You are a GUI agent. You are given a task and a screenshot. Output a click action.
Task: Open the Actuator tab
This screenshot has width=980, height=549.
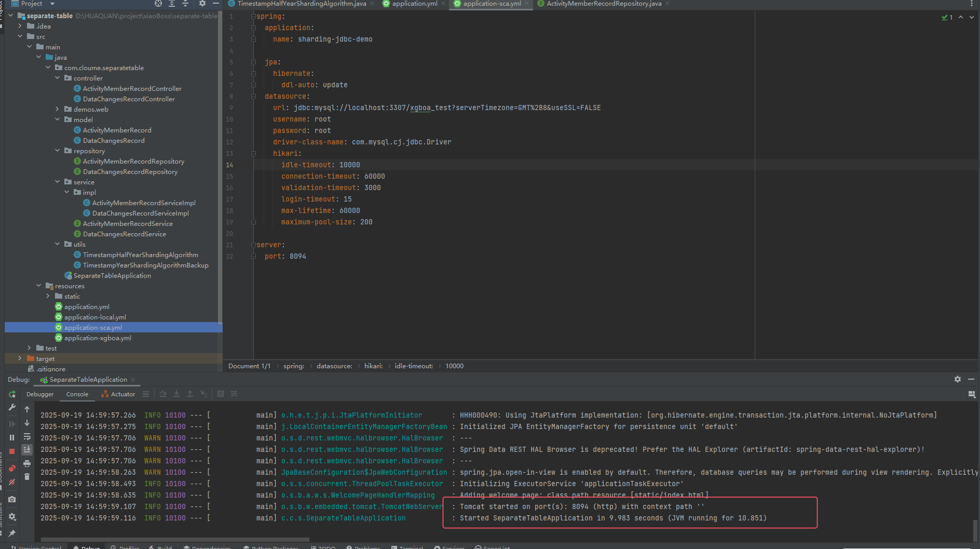[x=118, y=394]
